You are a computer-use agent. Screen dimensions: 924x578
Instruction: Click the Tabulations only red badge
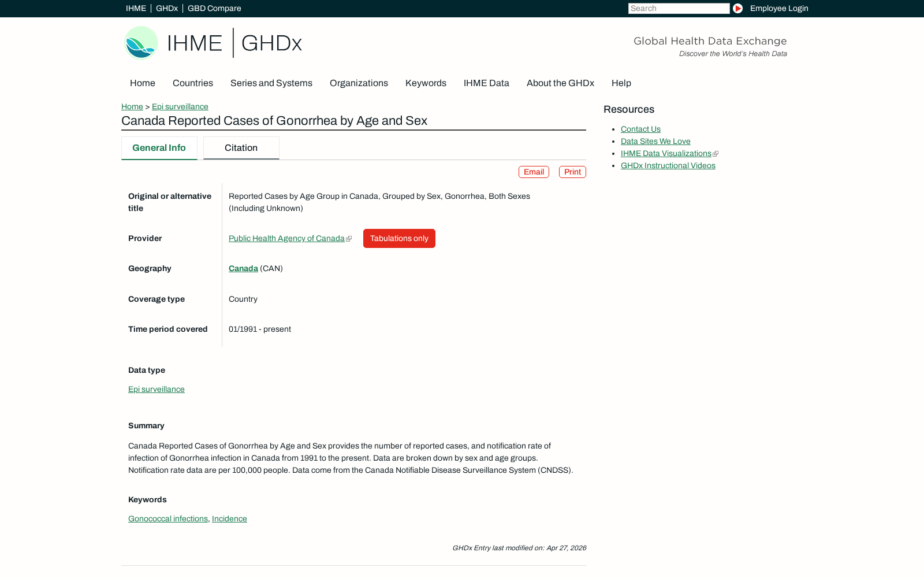399,239
